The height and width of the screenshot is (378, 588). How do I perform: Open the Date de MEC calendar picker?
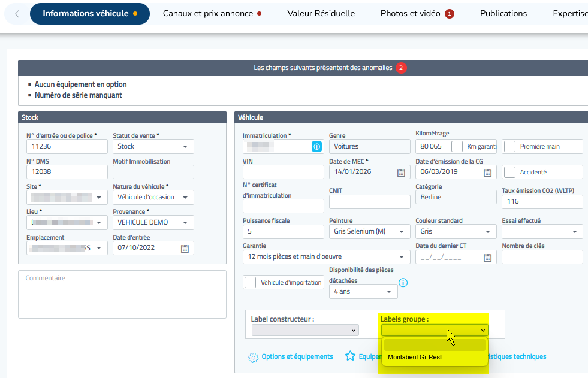[x=401, y=173]
